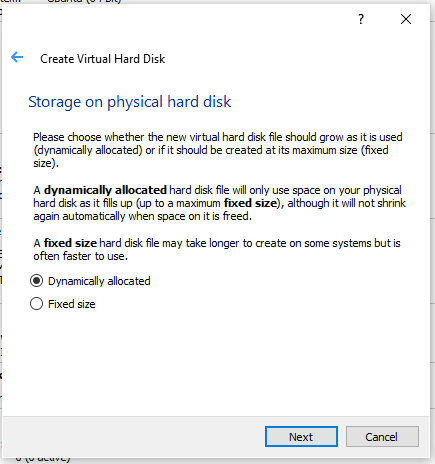Click the "Fixed size" option label text
Image resolution: width=435 pixels, height=464 pixels.
(x=72, y=304)
